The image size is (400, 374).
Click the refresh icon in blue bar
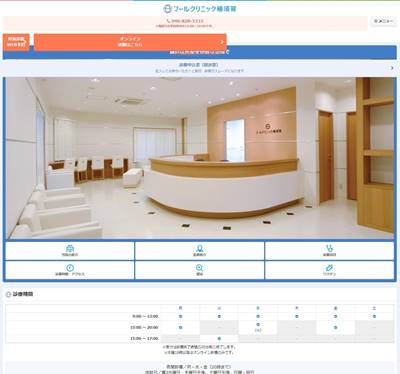(227, 52)
